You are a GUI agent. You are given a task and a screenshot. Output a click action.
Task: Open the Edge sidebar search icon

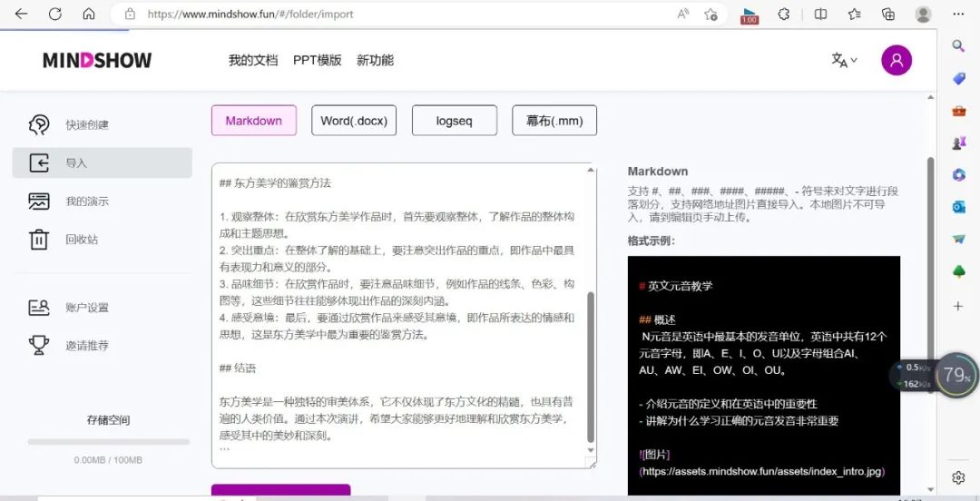tap(958, 45)
